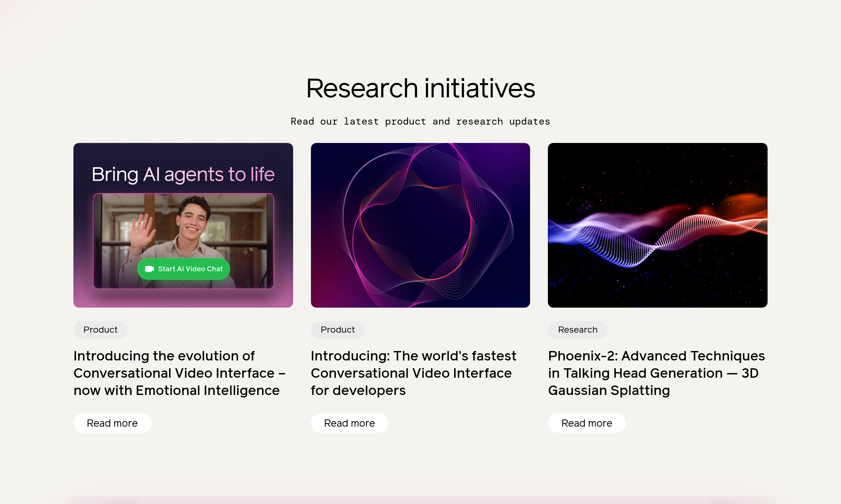Select the Research tag of the Phoenix-2 article

[578, 330]
